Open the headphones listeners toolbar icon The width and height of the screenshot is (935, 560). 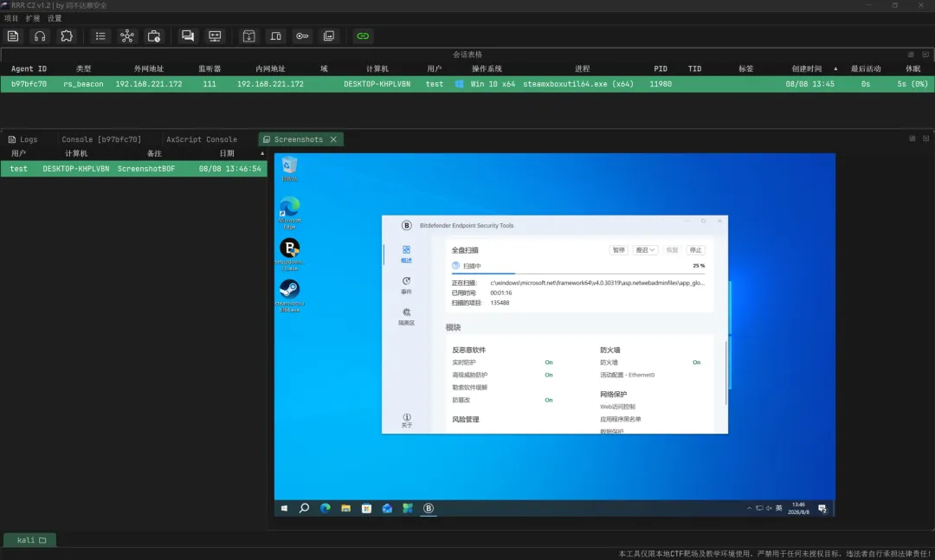[x=40, y=36]
